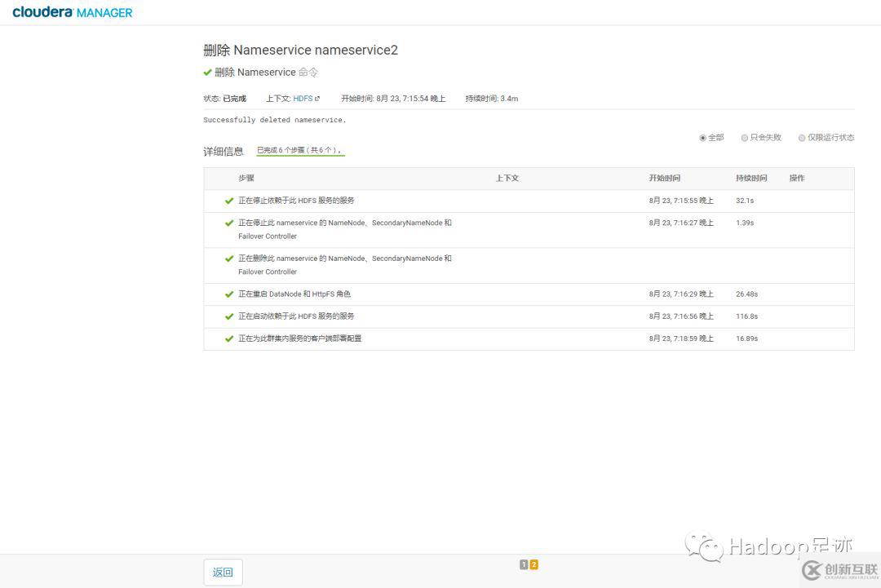Open the HDFS context link
The width and height of the screenshot is (881, 588).
303,99
